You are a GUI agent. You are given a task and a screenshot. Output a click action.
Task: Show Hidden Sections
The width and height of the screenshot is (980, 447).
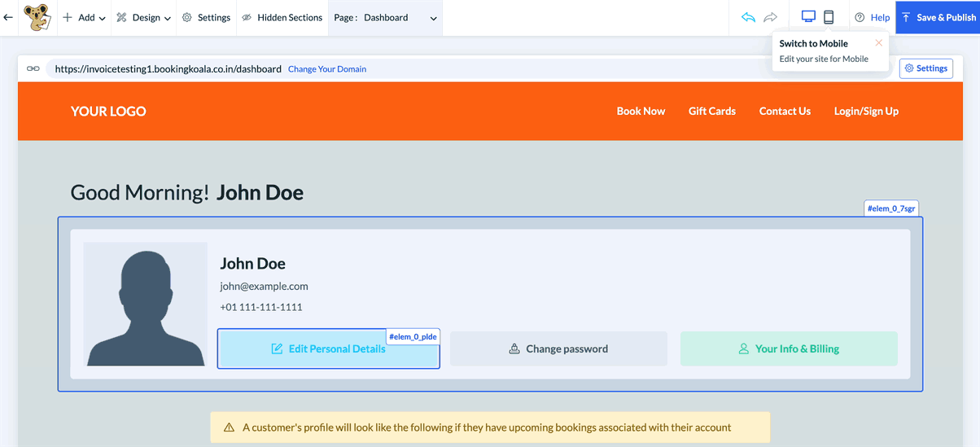click(x=282, y=17)
